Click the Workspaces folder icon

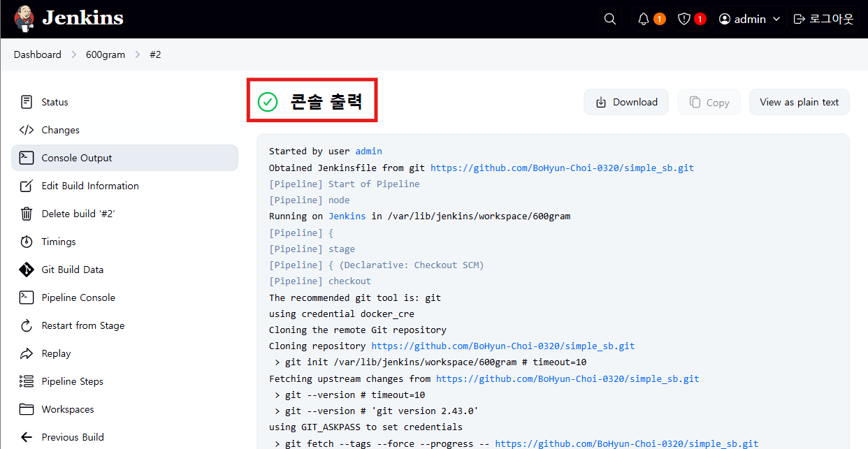[27, 409]
